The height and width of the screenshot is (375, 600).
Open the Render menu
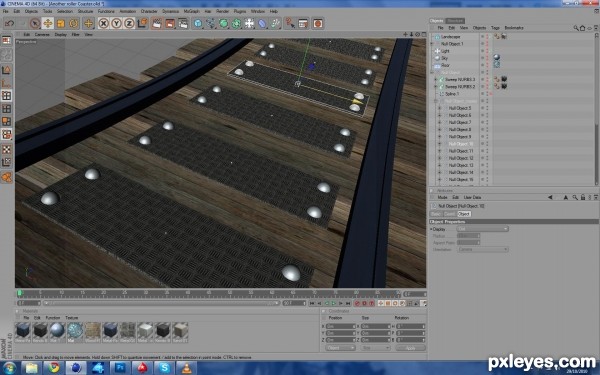(x=222, y=11)
